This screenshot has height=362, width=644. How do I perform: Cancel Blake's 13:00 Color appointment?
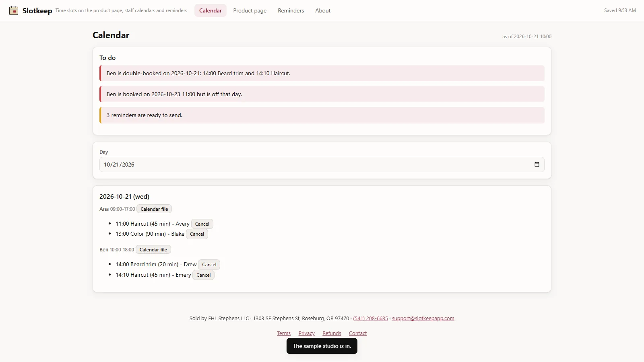197,234
